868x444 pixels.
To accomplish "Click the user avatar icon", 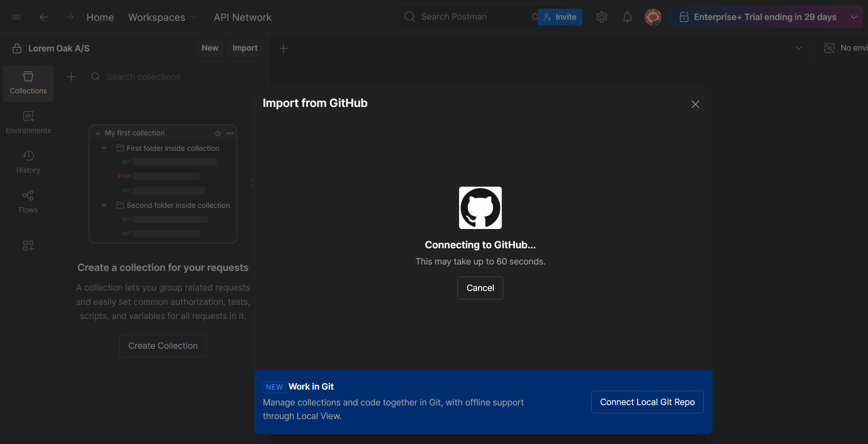I will coord(653,17).
